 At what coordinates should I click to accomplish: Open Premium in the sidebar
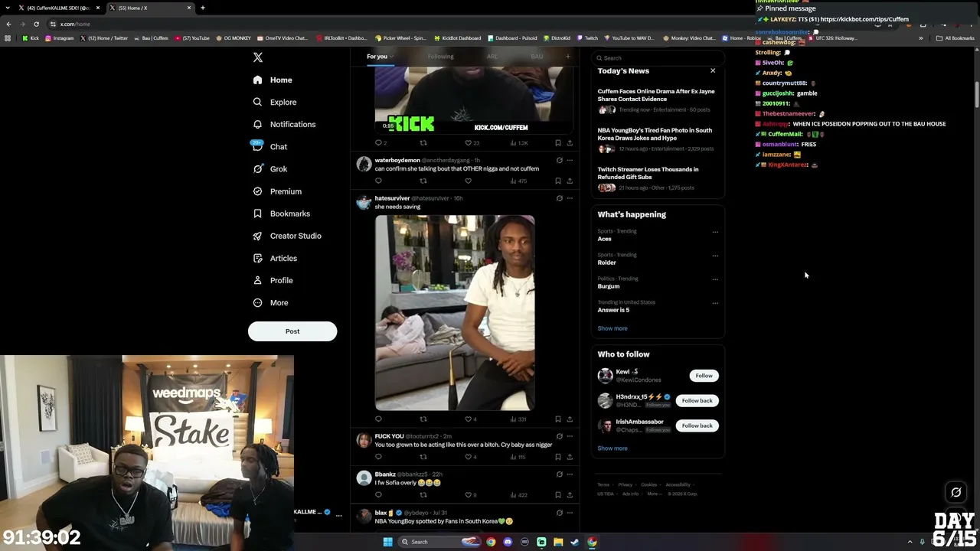click(277, 191)
